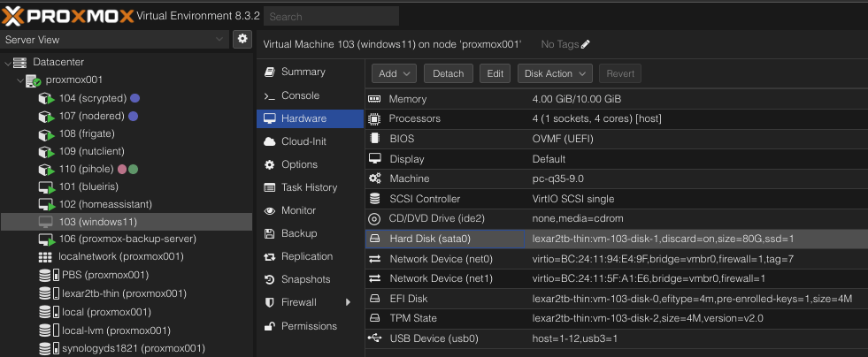
Task: Select lexar2tb-thin (proxmox001) storage
Action: tap(124, 293)
